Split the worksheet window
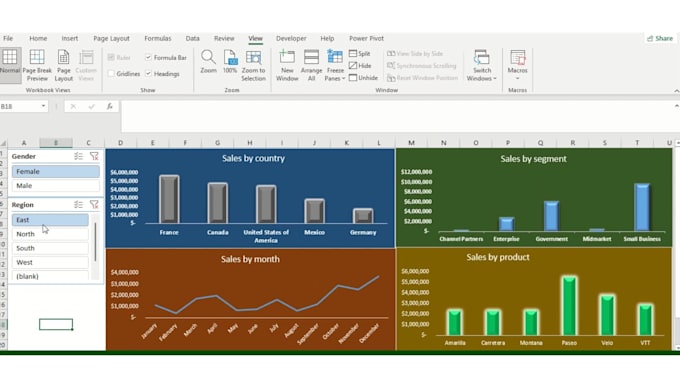The width and height of the screenshot is (680, 383). (360, 53)
